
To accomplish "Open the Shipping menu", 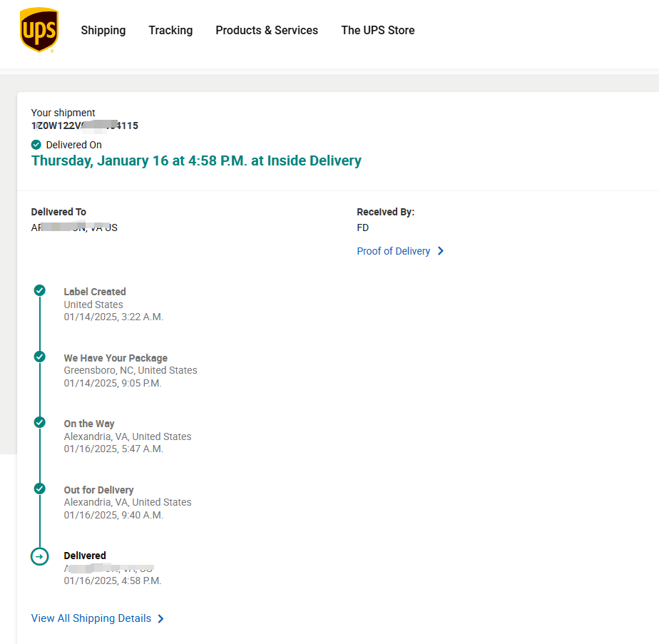I will (x=103, y=30).
